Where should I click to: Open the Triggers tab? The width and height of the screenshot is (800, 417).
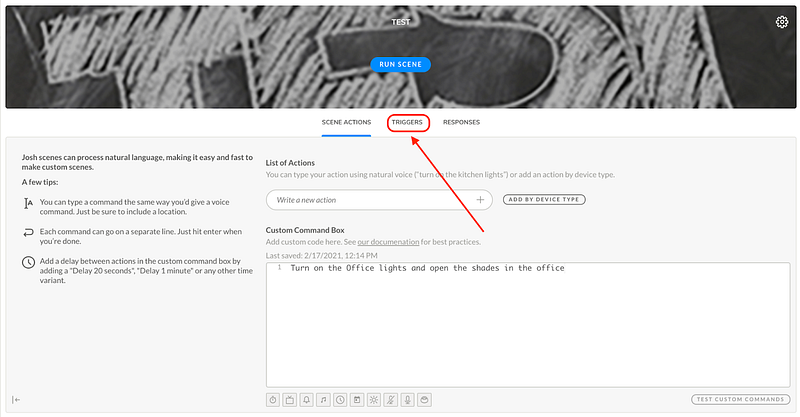pyautogui.click(x=407, y=122)
